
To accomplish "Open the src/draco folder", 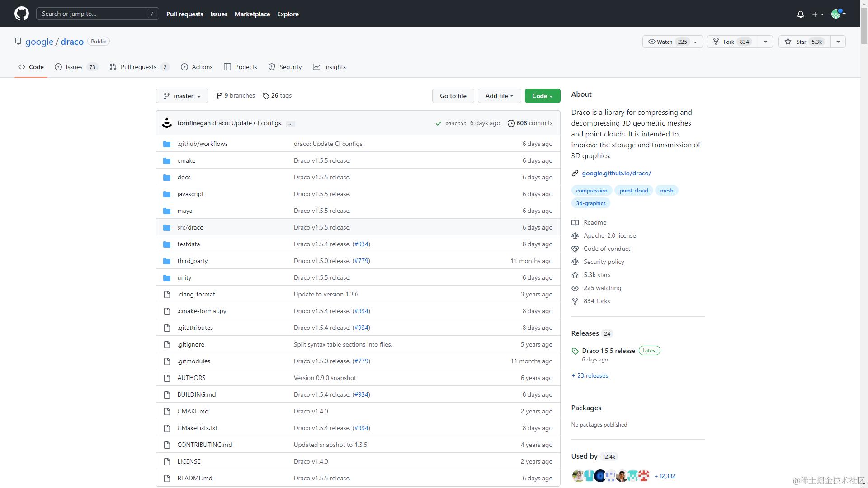I will (190, 227).
